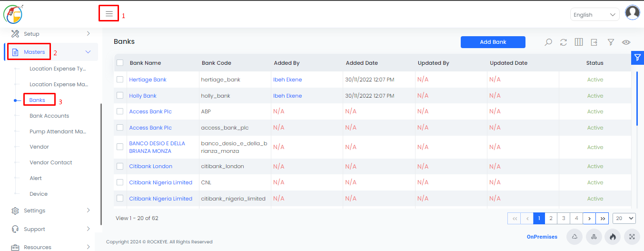Tick the select-all header checkbox
Viewport: 644px width, 251px height.
pyautogui.click(x=120, y=63)
